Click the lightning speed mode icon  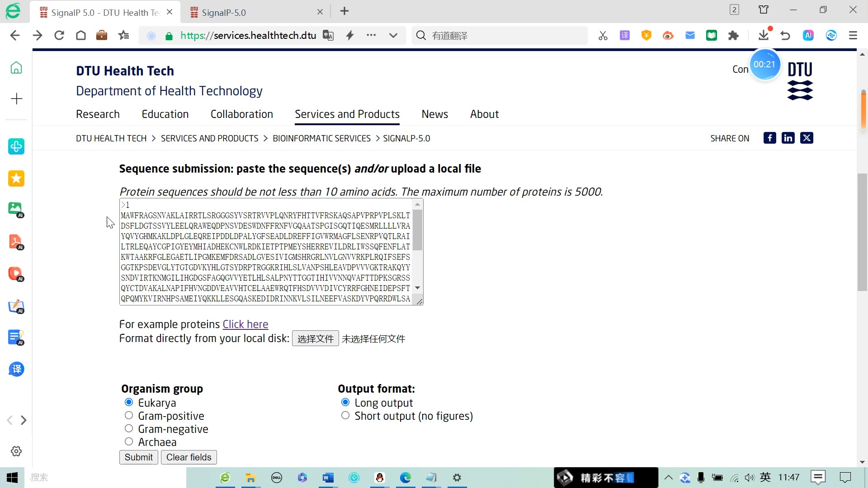click(x=350, y=36)
